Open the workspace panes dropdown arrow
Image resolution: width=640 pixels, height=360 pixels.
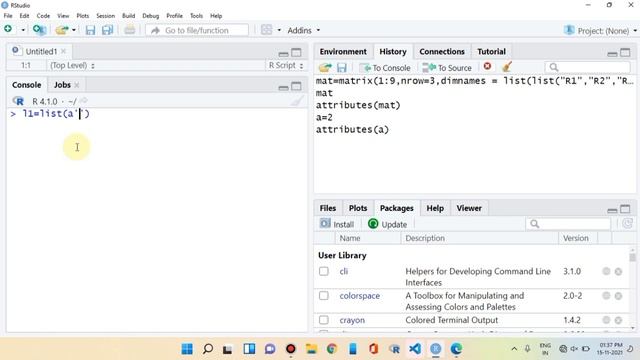point(279,30)
